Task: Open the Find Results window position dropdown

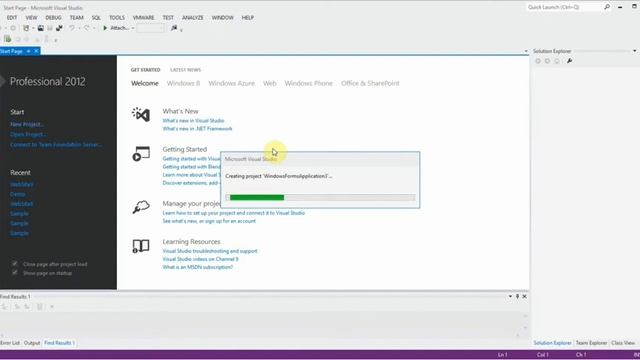Action: (x=510, y=296)
